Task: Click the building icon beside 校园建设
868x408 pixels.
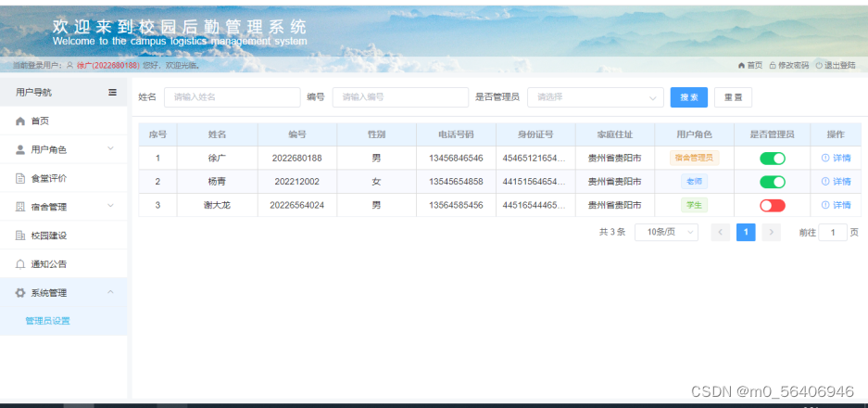Action: (x=20, y=236)
